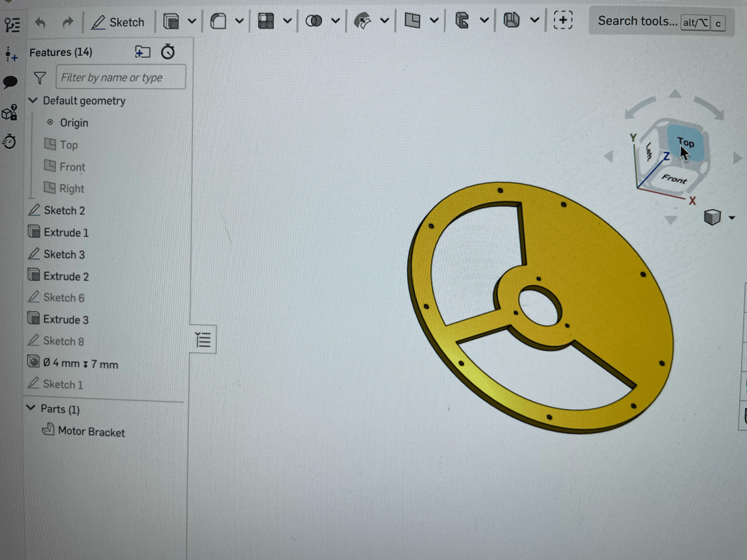Screen dimensions: 747x560
Task: Open the surface tool dropdown arrow
Action: 384,21
